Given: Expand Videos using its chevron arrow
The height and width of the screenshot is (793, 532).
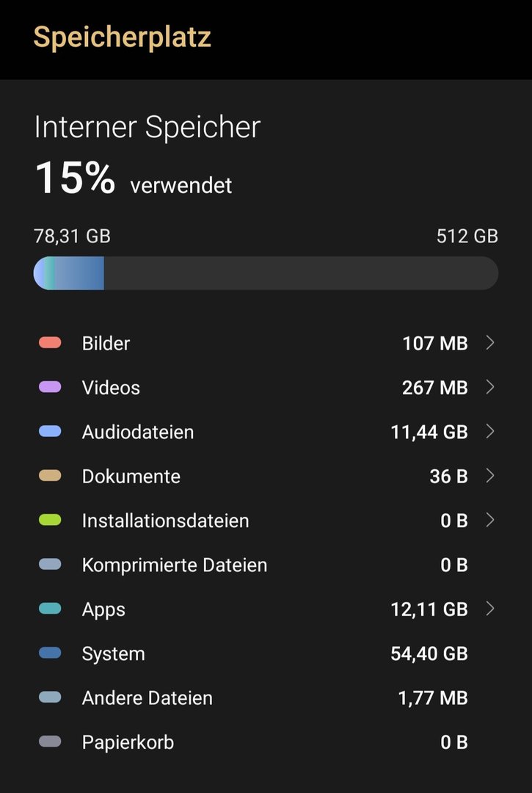Looking at the screenshot, I should tap(490, 387).
